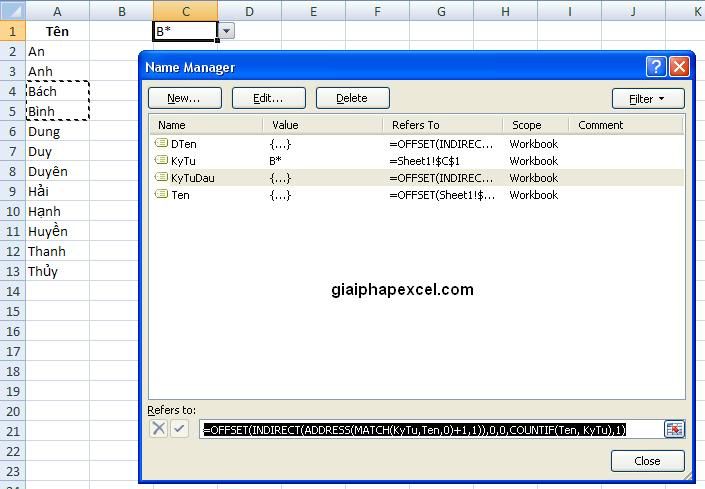Image resolution: width=705 pixels, height=489 pixels.
Task: Sort names by the Name column header
Action: coord(206,125)
